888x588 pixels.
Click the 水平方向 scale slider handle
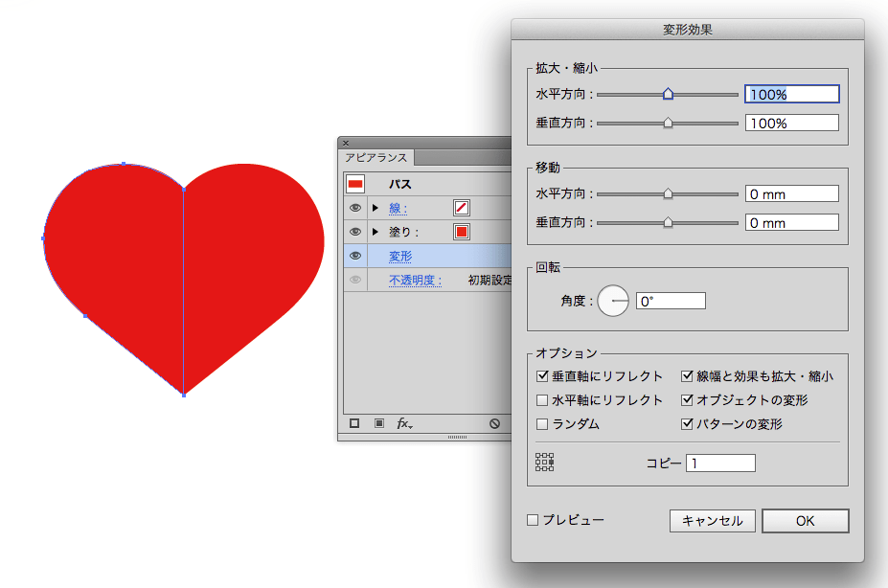pyautogui.click(x=668, y=93)
